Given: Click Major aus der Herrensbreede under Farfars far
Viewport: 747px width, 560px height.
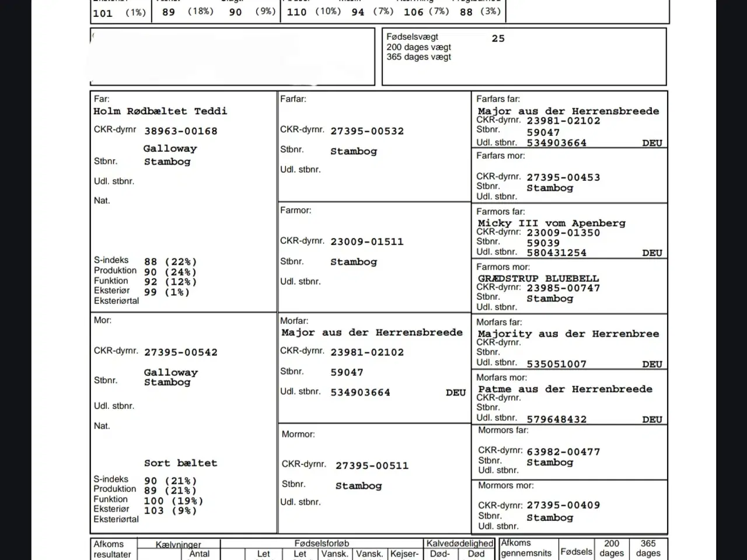Looking at the screenshot, I should [568, 111].
